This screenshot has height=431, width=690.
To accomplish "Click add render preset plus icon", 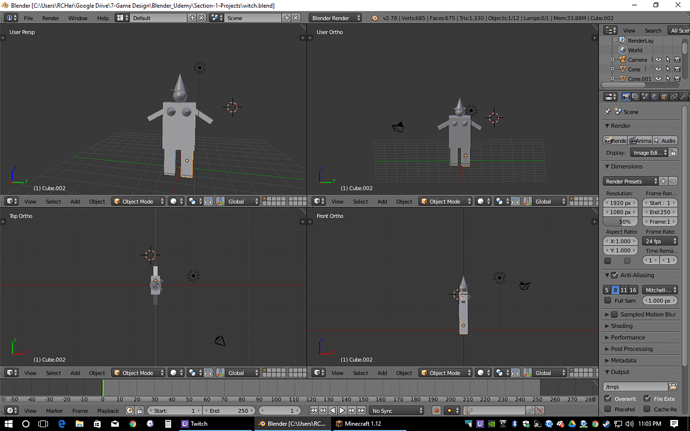I will (663, 181).
